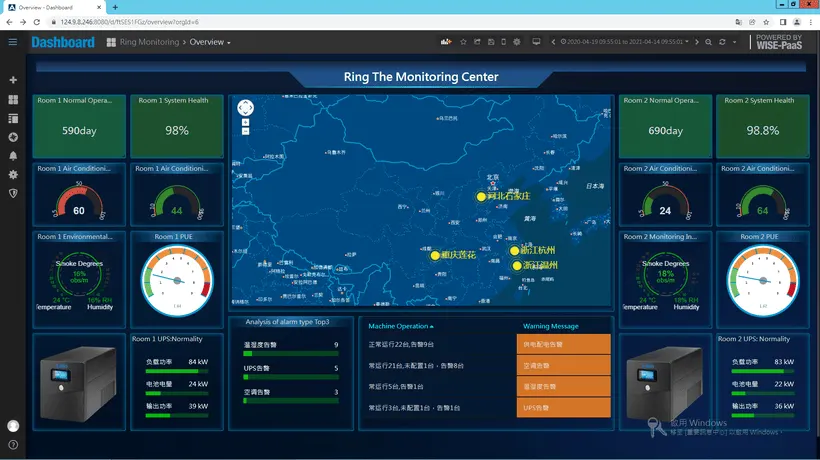Go back in the browser
Image resolution: width=820 pixels, height=460 pixels.
point(9,22)
